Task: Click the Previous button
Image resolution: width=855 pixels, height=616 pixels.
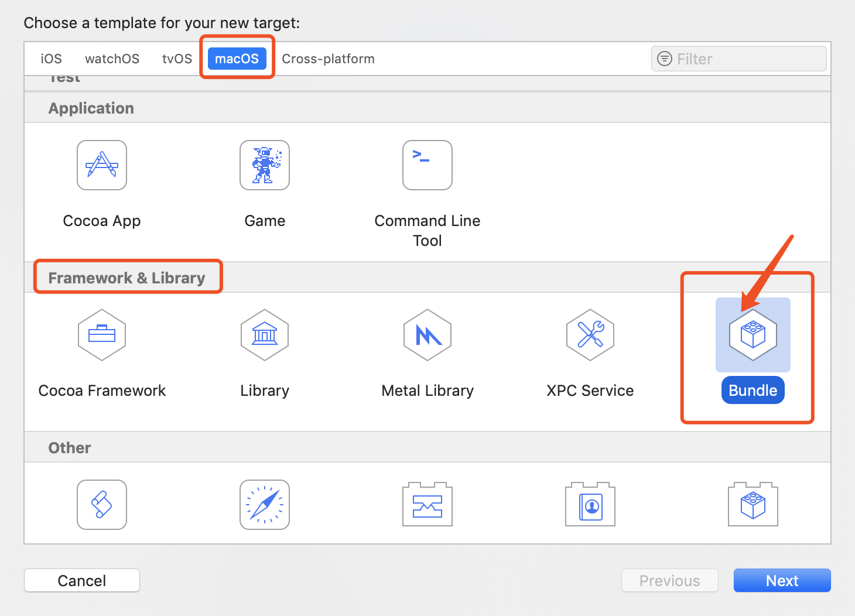Action: [669, 580]
